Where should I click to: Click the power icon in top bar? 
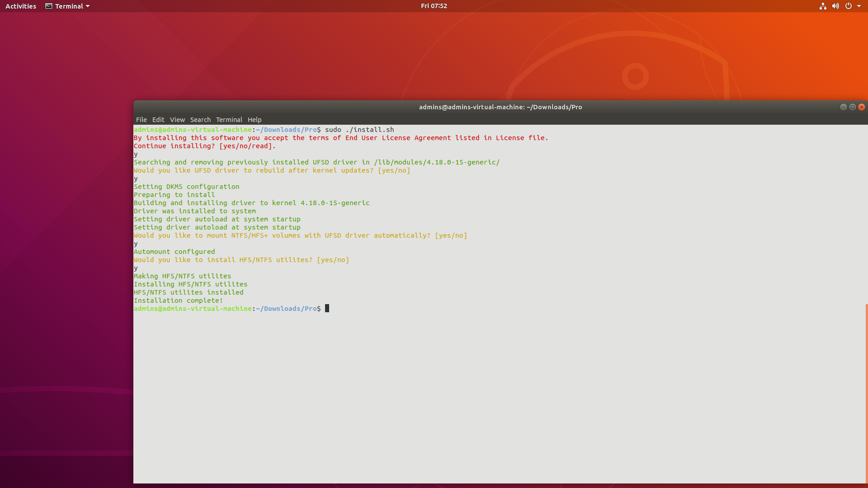[x=849, y=6]
